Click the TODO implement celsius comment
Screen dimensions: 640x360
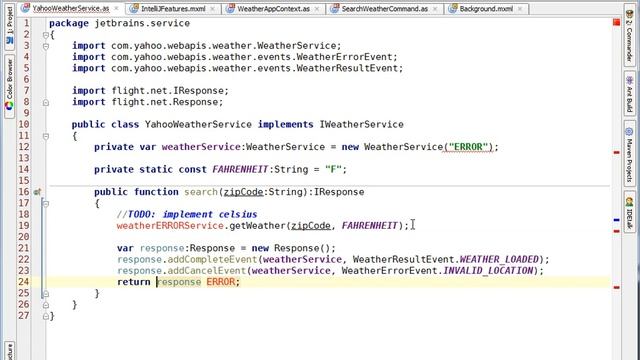187,214
